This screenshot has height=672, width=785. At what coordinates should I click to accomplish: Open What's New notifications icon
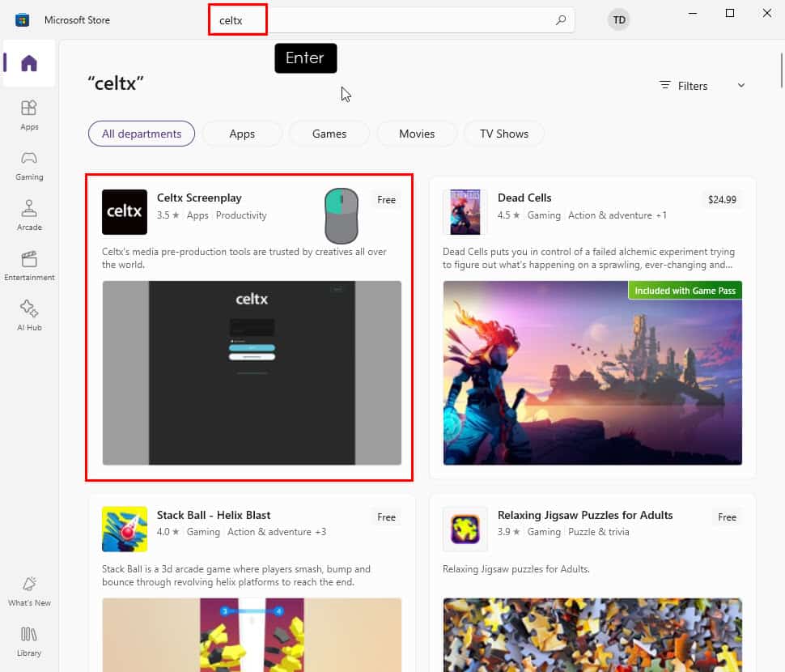pyautogui.click(x=29, y=590)
